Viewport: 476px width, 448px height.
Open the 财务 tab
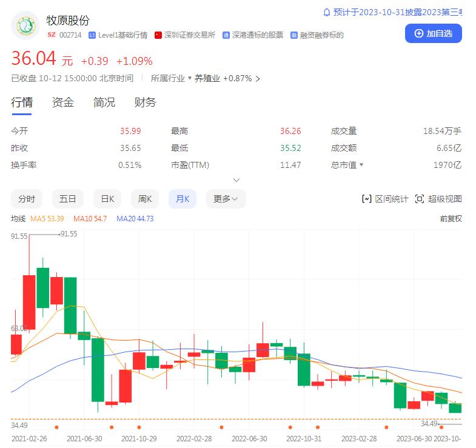click(146, 102)
